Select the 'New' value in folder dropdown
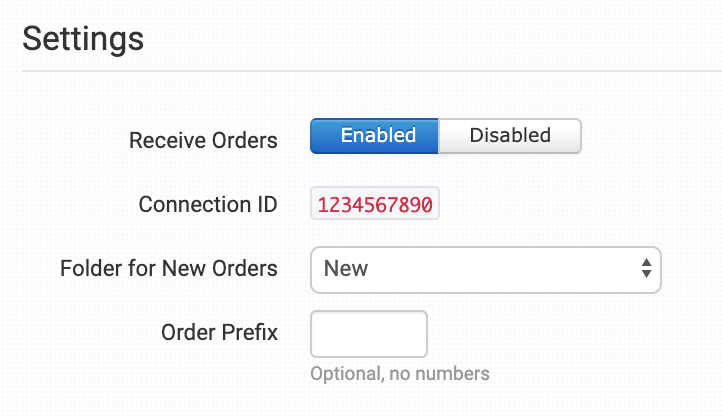 click(346, 269)
